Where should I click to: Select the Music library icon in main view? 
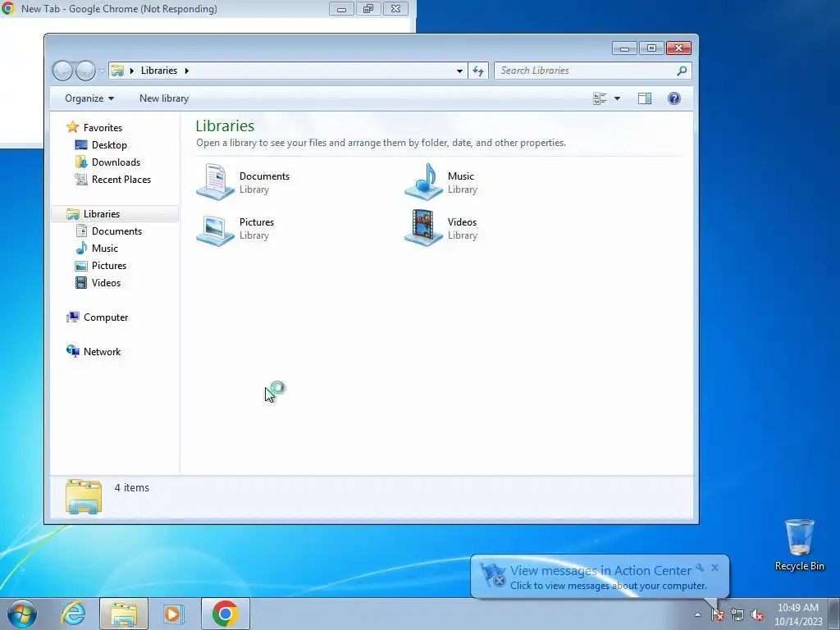423,182
